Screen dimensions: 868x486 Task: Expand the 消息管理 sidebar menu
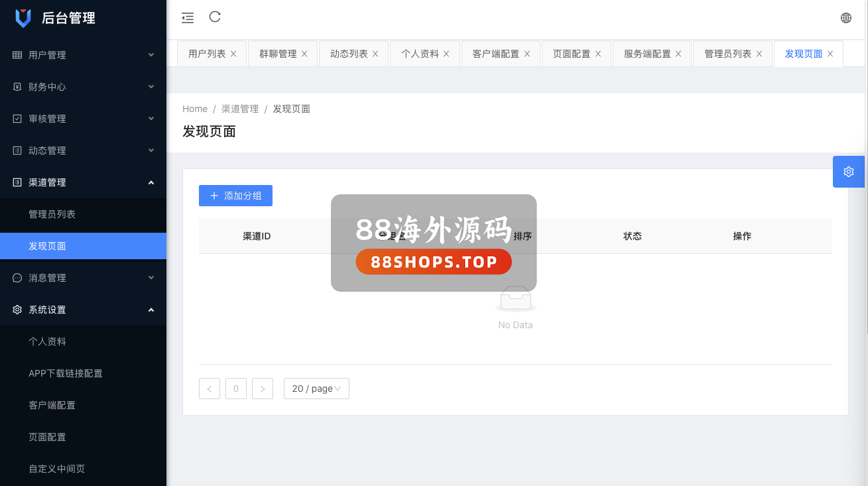click(83, 278)
